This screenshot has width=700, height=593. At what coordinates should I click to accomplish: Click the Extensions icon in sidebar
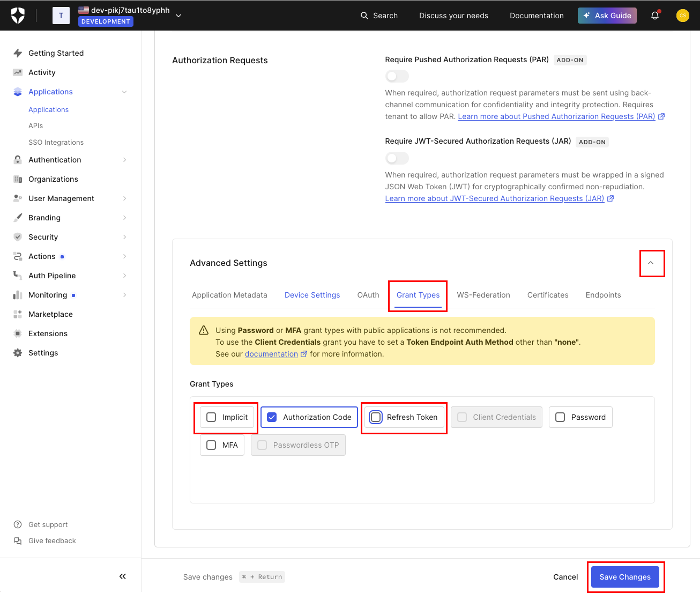(18, 333)
